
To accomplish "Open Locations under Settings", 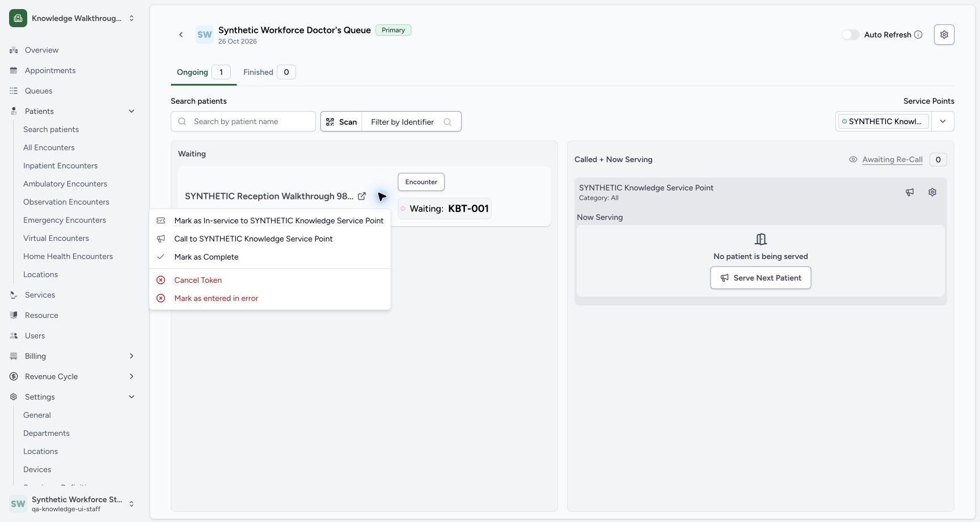I will click(x=40, y=451).
